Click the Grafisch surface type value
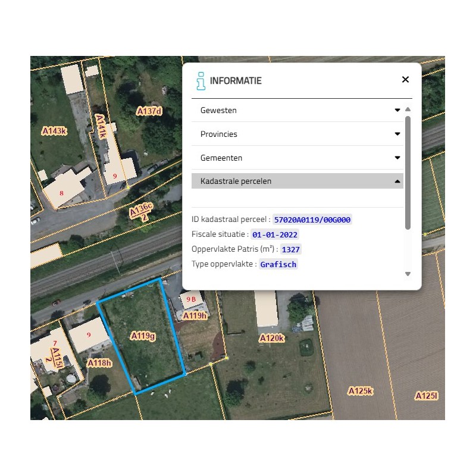The height and width of the screenshot is (476, 476). (278, 264)
